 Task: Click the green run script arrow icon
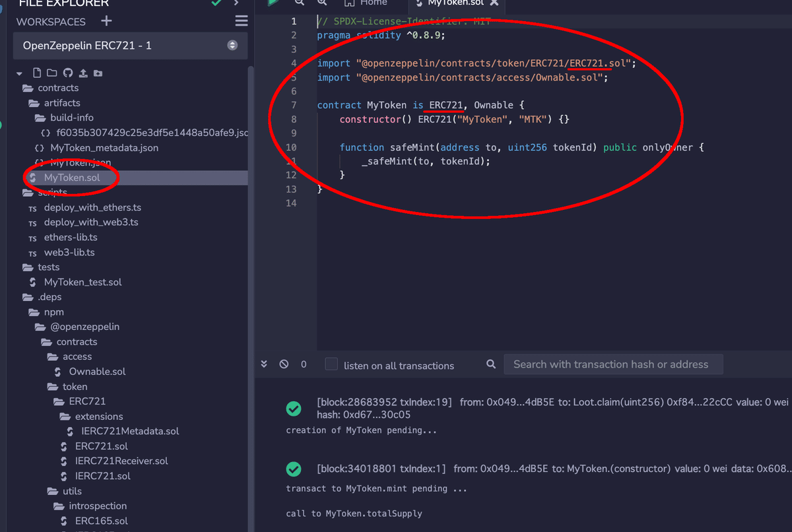click(x=273, y=3)
